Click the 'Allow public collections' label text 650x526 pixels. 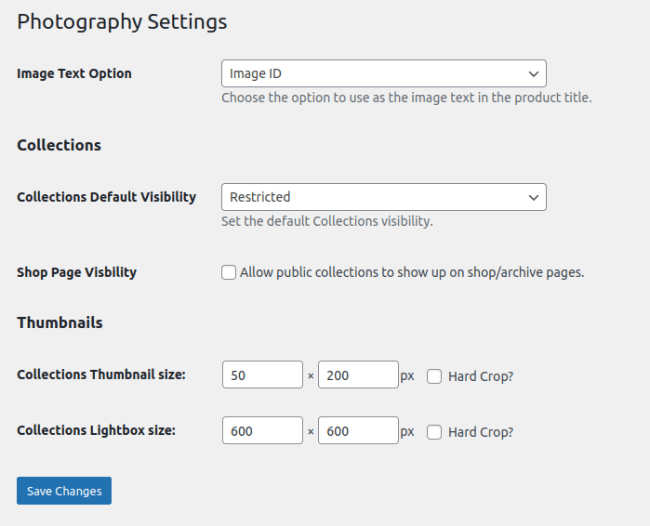click(x=412, y=272)
